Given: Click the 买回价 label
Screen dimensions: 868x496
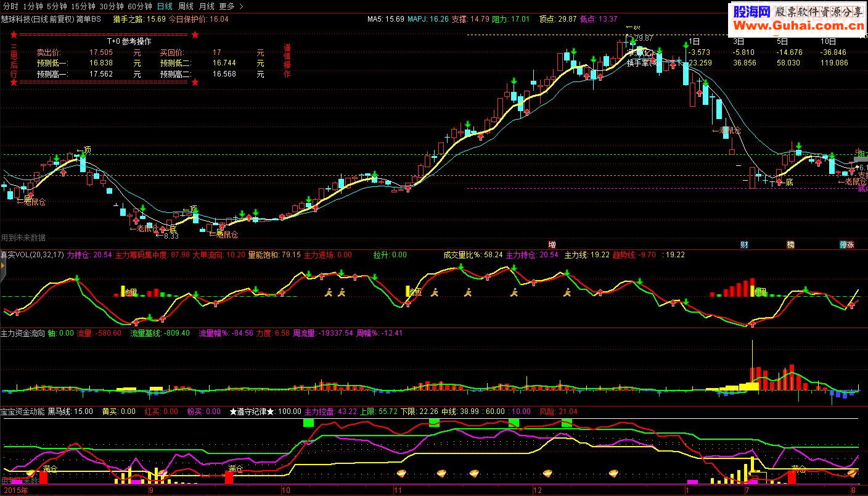Looking at the screenshot, I should 172,53.
